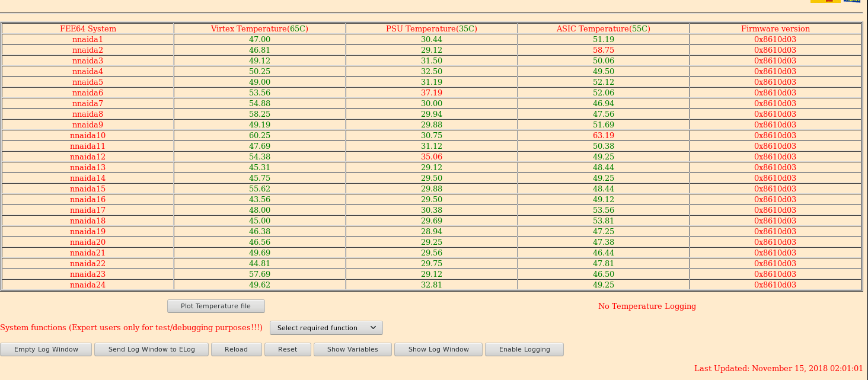This screenshot has width=868, height=380.
Task: Select Virtex temperature value 47.00
Action: coord(260,39)
